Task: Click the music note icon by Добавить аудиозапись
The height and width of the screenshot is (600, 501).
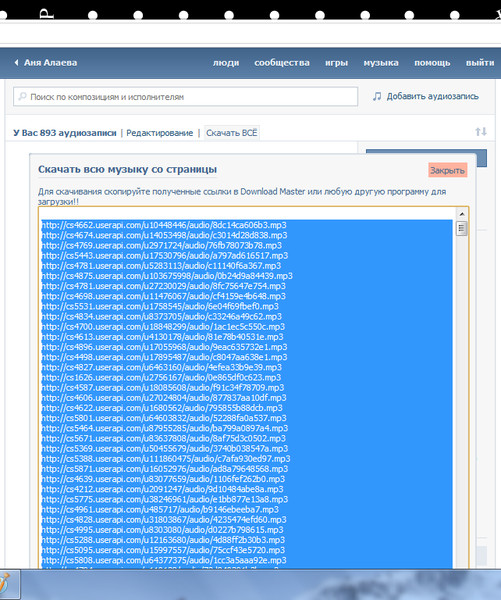Action: point(377,96)
